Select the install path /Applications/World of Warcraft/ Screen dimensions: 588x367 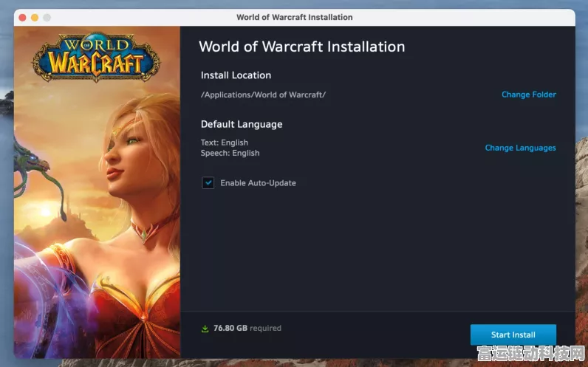(x=263, y=95)
